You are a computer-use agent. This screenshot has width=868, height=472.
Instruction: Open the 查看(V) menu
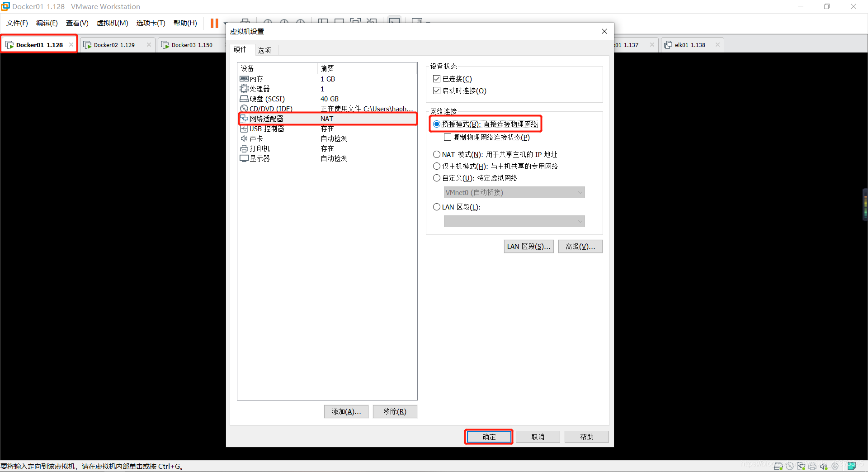77,23
